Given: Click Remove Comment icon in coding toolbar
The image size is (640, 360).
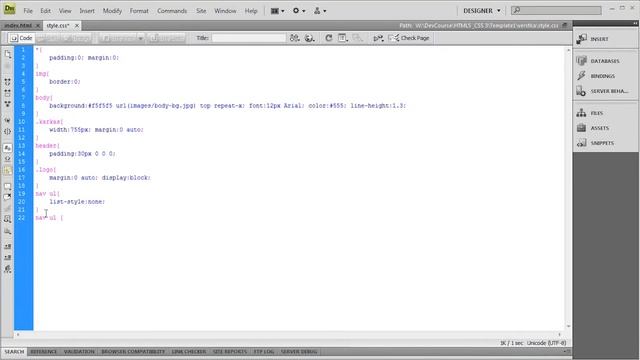Looking at the screenshot, I should [x=7, y=197].
